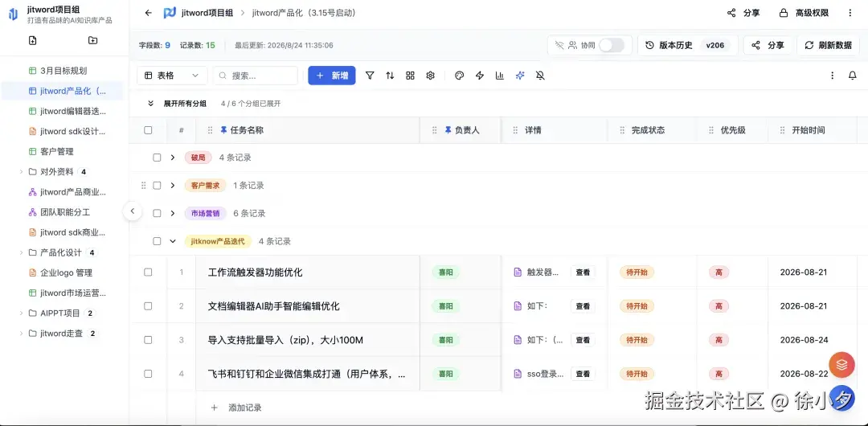This screenshot has width=868, height=426.
Task: Click the pin icon on 任务名称 column
Action: click(x=223, y=130)
